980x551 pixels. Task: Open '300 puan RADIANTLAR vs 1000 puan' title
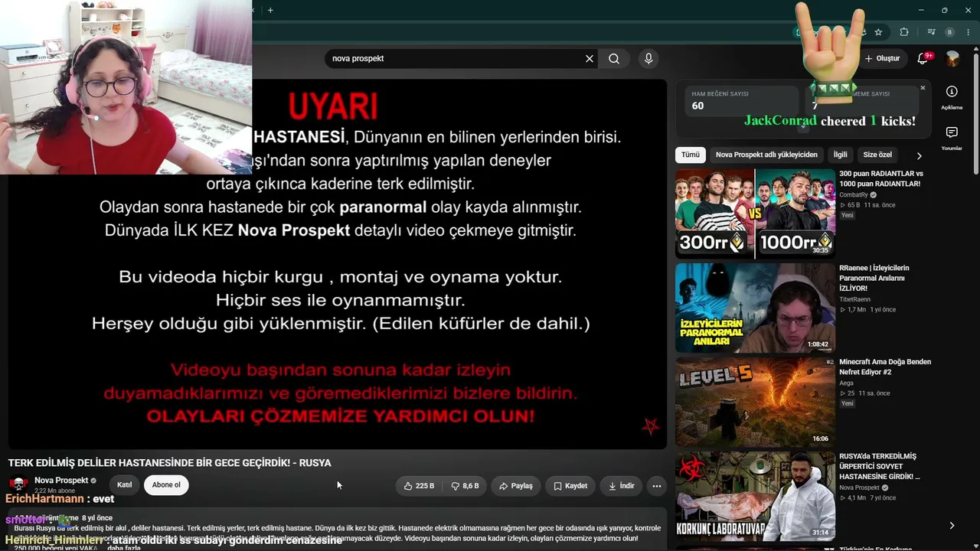pyautogui.click(x=881, y=179)
